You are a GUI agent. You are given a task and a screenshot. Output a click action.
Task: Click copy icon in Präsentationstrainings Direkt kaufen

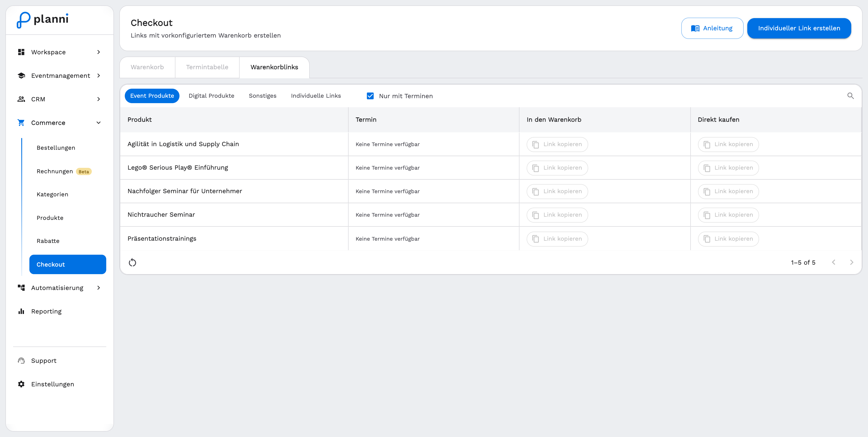pyautogui.click(x=707, y=239)
